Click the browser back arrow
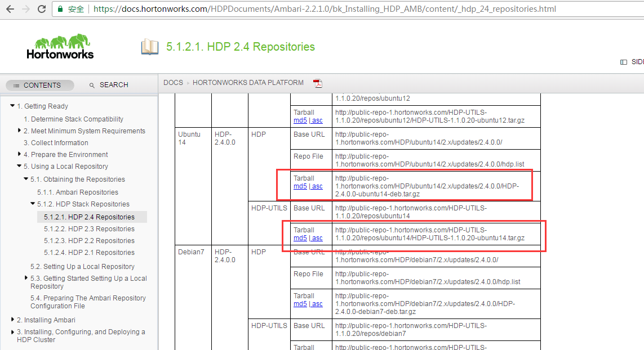 (10, 8)
